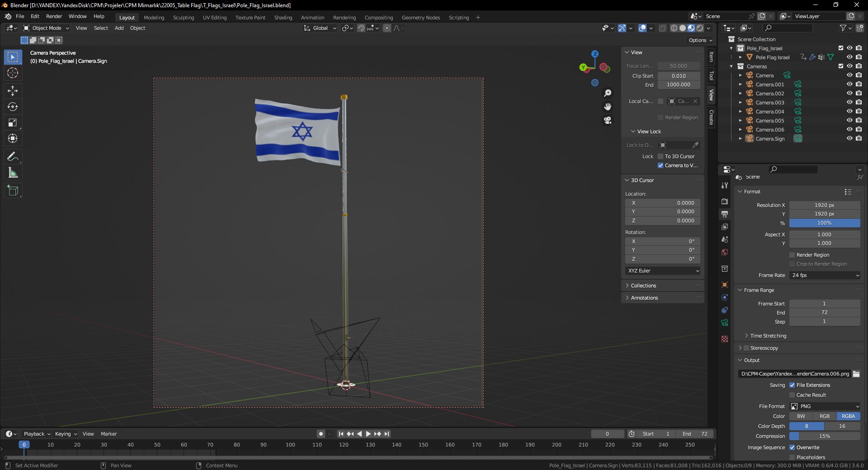Toggle File Extensions checkbox
The image size is (868, 470).
click(792, 385)
